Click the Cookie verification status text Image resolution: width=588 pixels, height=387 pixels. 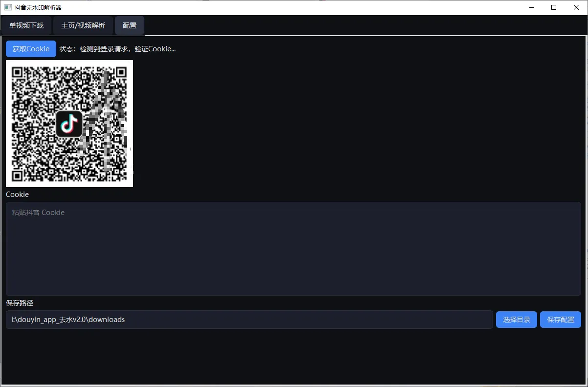pos(117,48)
